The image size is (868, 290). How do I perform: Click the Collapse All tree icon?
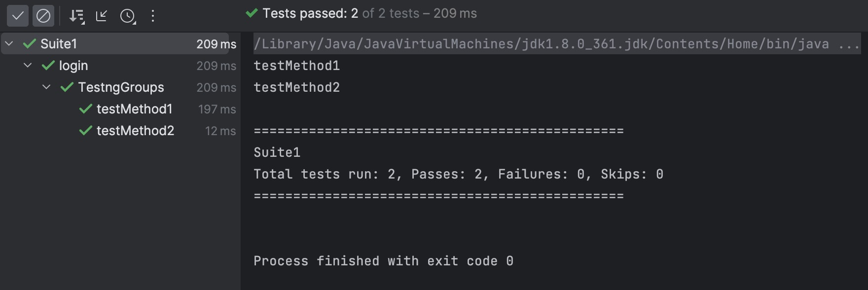coord(102,16)
